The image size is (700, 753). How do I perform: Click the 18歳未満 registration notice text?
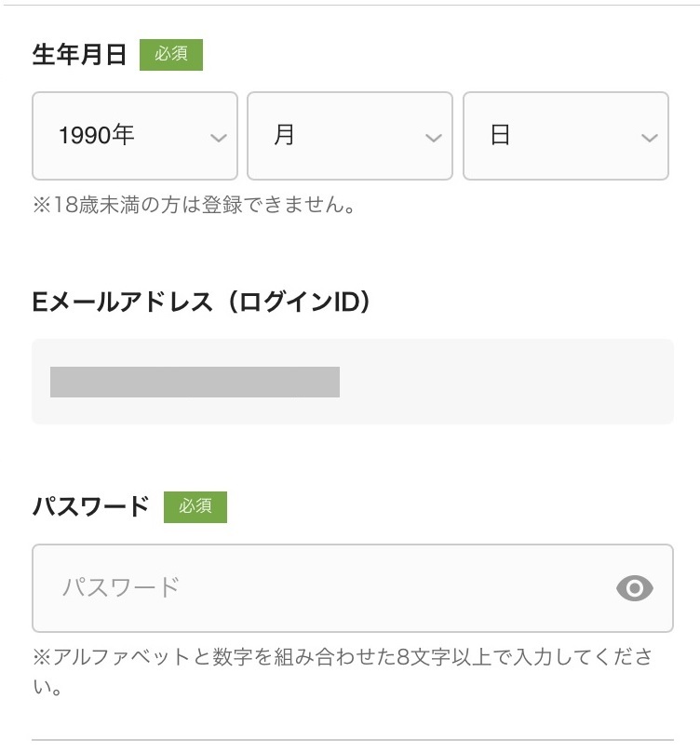tap(194, 205)
